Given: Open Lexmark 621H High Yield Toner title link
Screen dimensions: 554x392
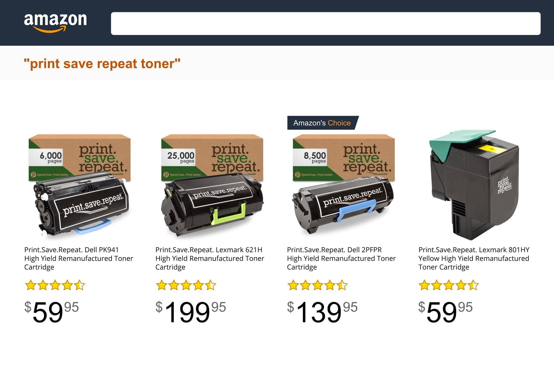Looking at the screenshot, I should tap(210, 258).
